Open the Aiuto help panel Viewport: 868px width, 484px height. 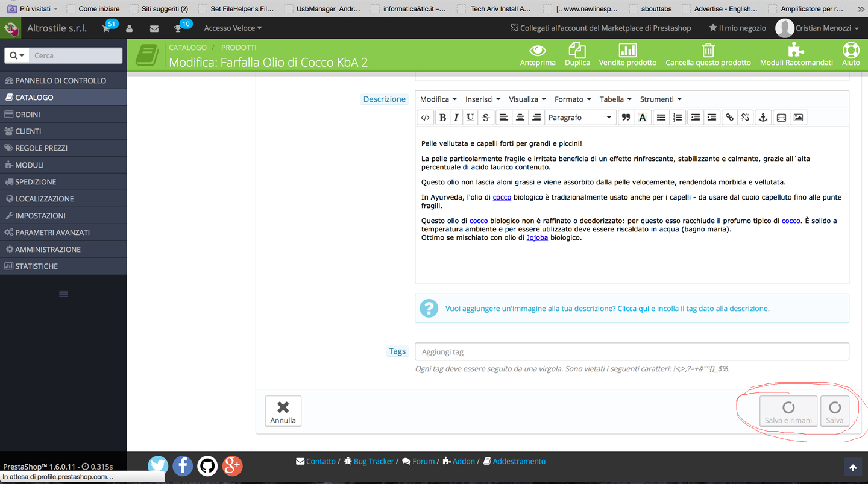pyautogui.click(x=851, y=55)
